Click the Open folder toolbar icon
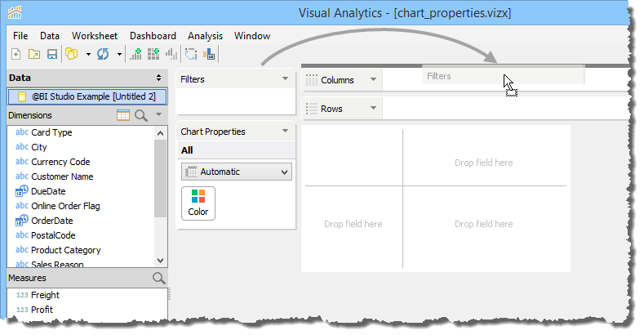This screenshot has height=335, width=644. tap(34, 55)
